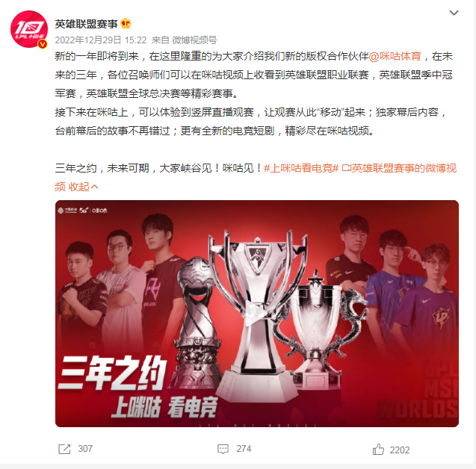Collapse the post text with 收起
The image size is (476, 469).
[x=83, y=187]
